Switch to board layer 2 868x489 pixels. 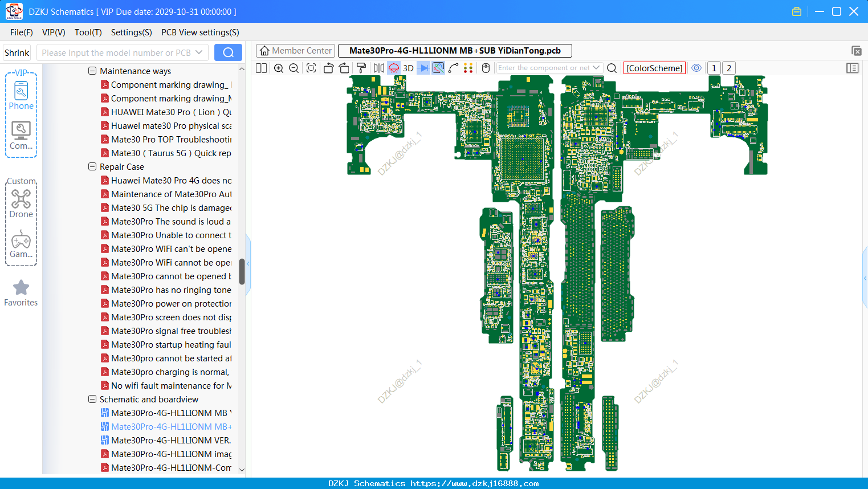pyautogui.click(x=728, y=68)
